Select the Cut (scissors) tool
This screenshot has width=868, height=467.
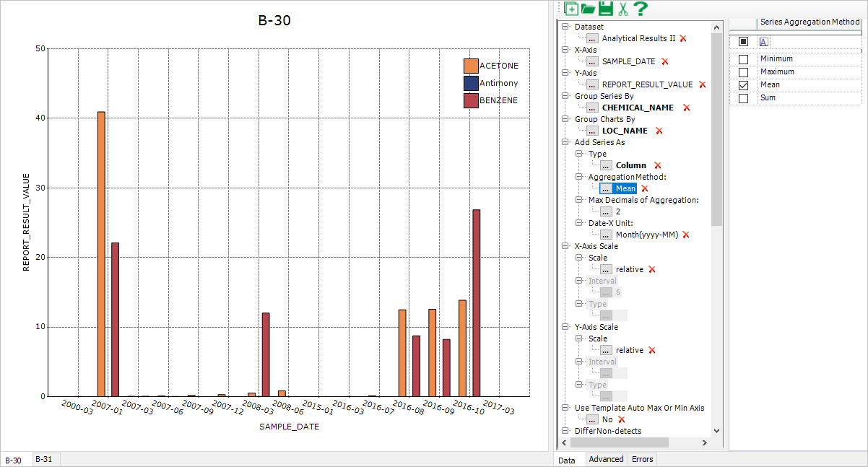pos(624,9)
